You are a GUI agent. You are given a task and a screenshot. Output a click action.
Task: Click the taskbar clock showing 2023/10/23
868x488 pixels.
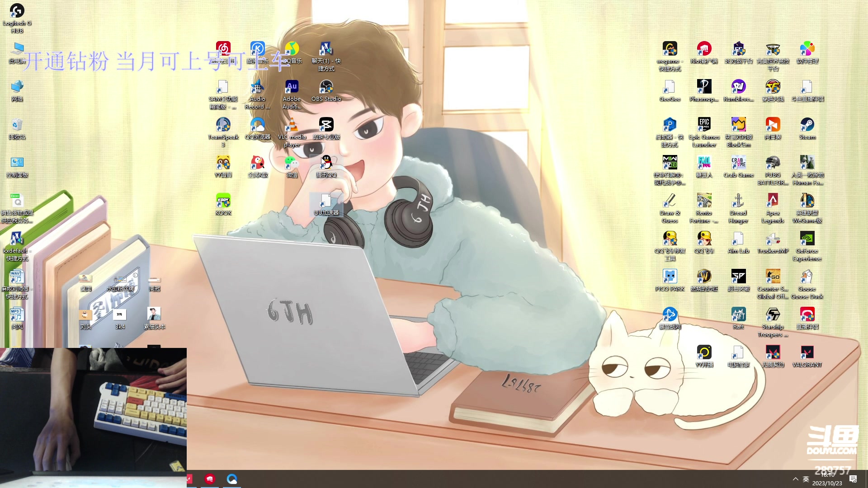827,479
